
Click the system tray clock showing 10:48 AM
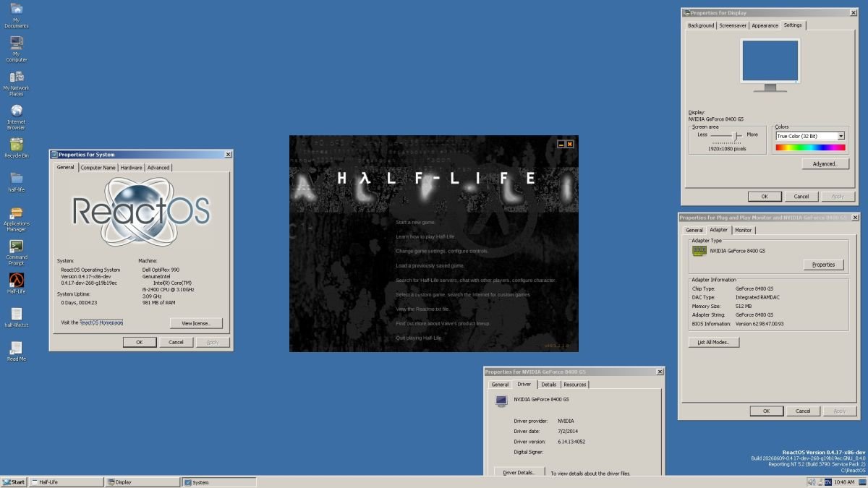pos(844,482)
